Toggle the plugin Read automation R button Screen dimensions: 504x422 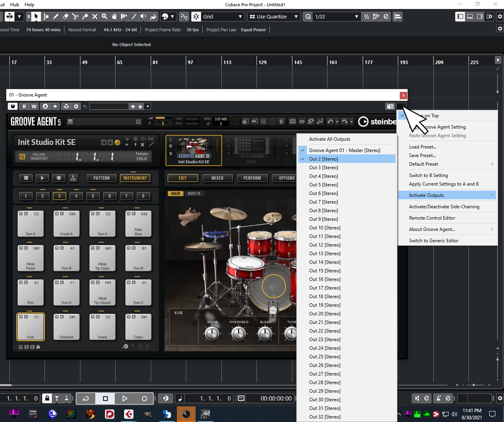coord(24,106)
